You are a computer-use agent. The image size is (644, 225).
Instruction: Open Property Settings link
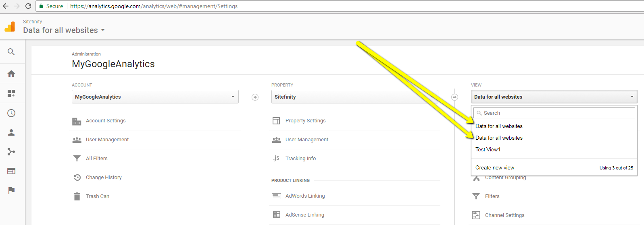tap(305, 121)
